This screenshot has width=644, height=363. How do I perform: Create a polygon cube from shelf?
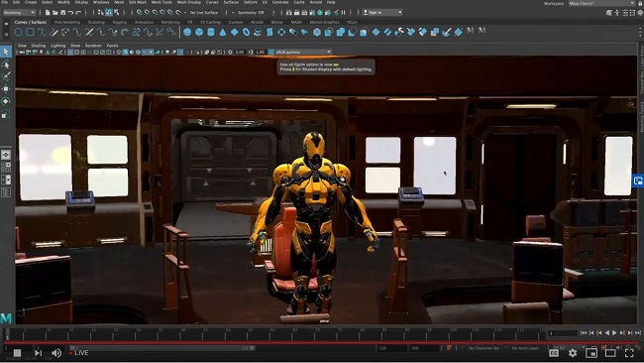(199, 32)
